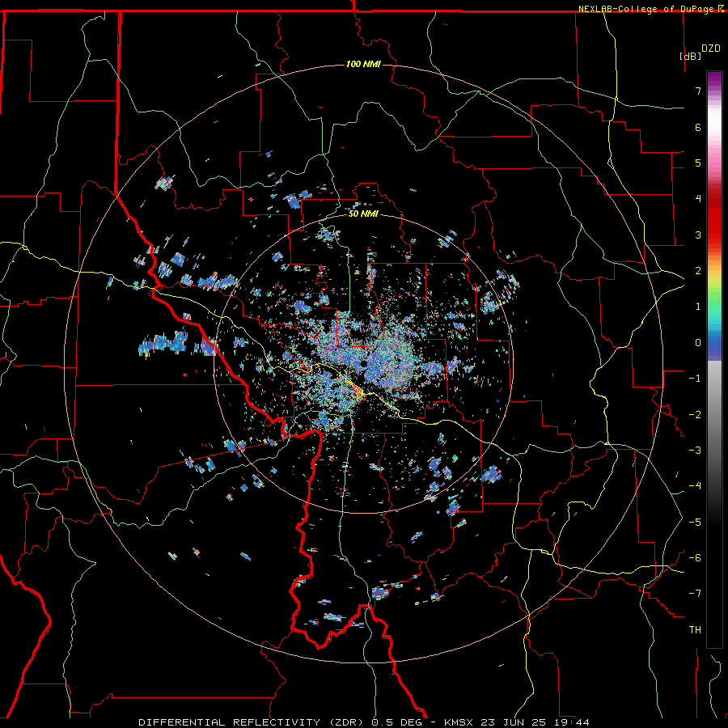The height and width of the screenshot is (728, 728).
Task: Click the -4 tick label on the color scale
Action: pyautogui.click(x=695, y=486)
